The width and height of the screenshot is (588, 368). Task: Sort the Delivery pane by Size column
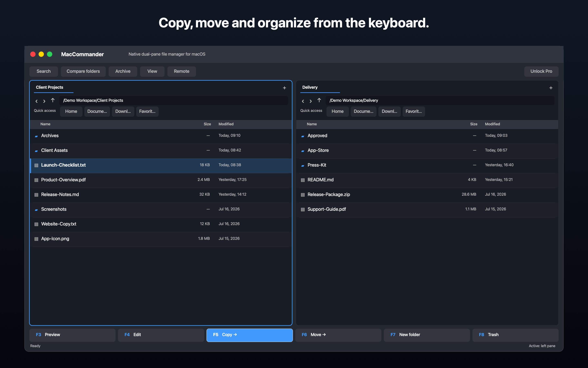click(x=473, y=124)
